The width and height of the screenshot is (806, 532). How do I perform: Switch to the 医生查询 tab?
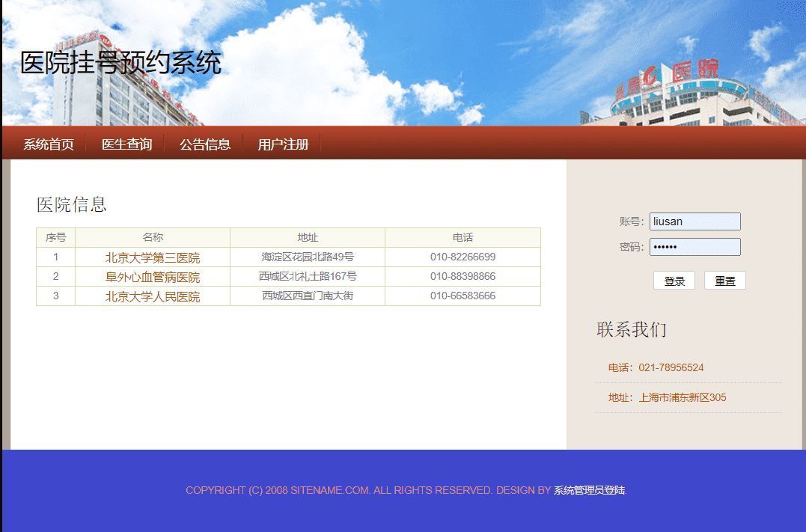pyautogui.click(x=126, y=144)
